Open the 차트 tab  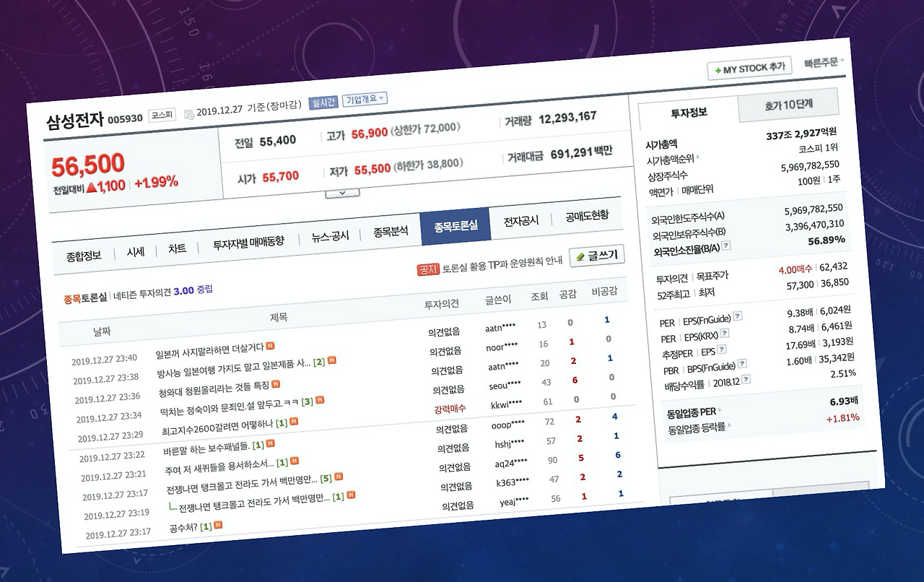click(177, 248)
